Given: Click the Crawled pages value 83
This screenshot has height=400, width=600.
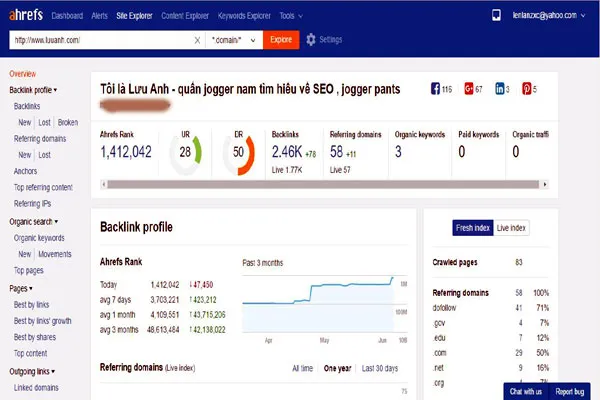Looking at the screenshot, I should (518, 262).
